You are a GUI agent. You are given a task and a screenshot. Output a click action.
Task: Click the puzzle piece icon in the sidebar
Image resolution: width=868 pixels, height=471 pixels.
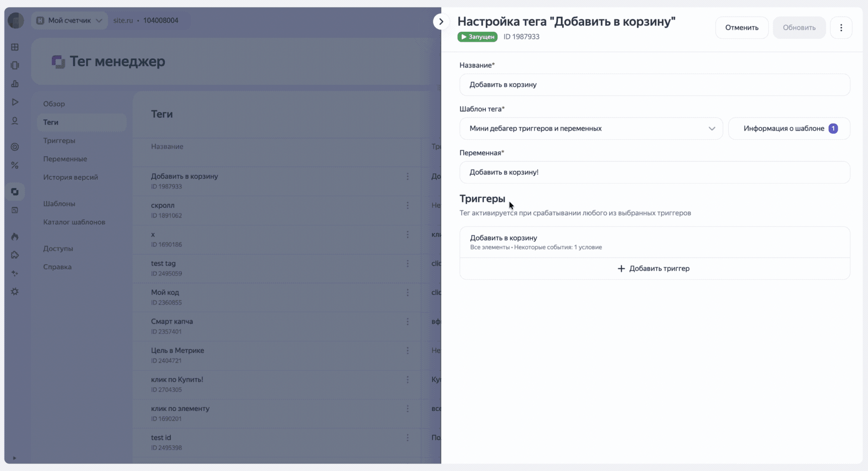coord(15,255)
